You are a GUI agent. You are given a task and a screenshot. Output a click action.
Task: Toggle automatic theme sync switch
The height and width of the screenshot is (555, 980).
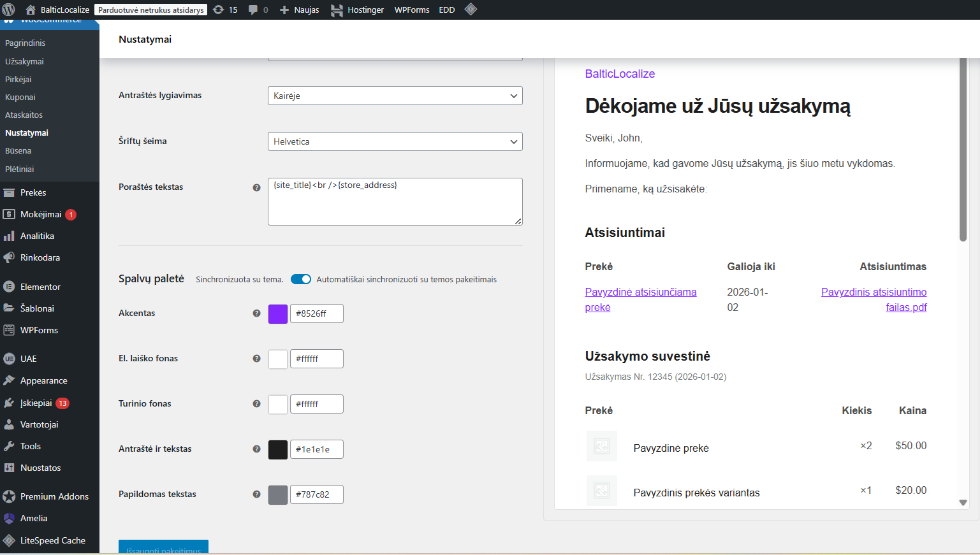point(301,279)
